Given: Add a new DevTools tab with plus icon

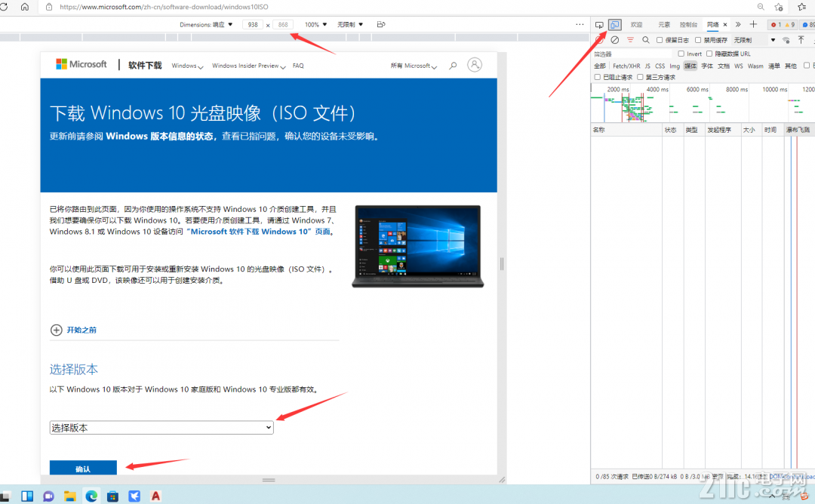Looking at the screenshot, I should pyautogui.click(x=753, y=24).
